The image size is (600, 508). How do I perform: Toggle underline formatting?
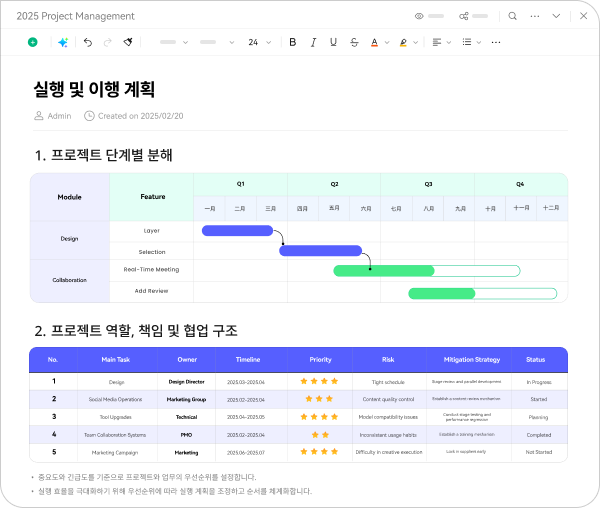(x=334, y=42)
